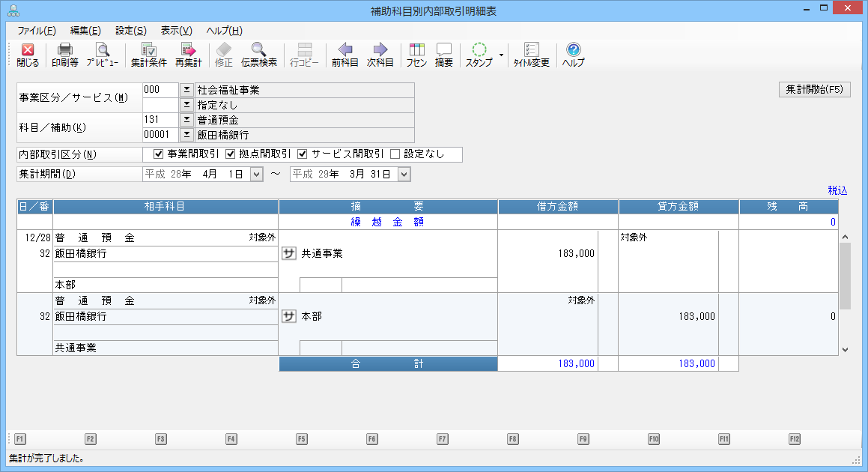Click the 税込 link
Viewport: 868px width, 472px height.
pos(837,191)
